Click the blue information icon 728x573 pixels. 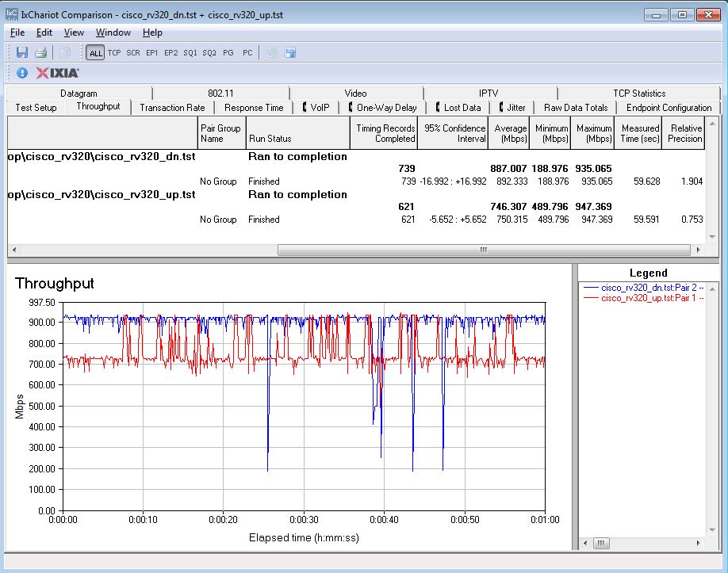point(22,73)
